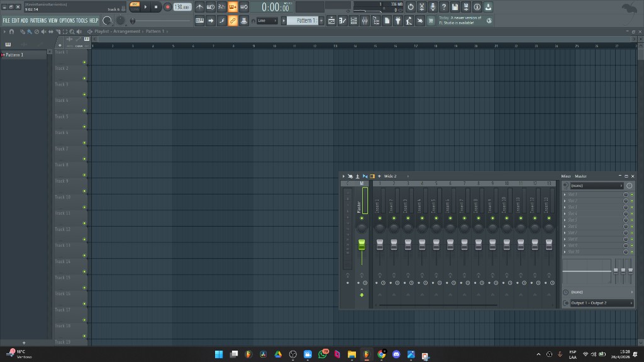Toggle the Insert 1 mute LED in mixer
This screenshot has height=362, width=644.
[x=380, y=218]
